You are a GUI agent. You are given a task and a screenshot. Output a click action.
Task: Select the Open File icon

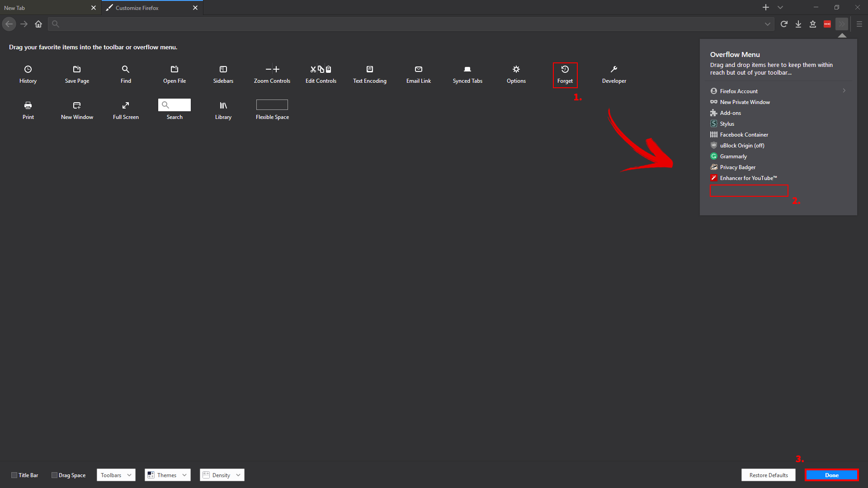pos(175,69)
